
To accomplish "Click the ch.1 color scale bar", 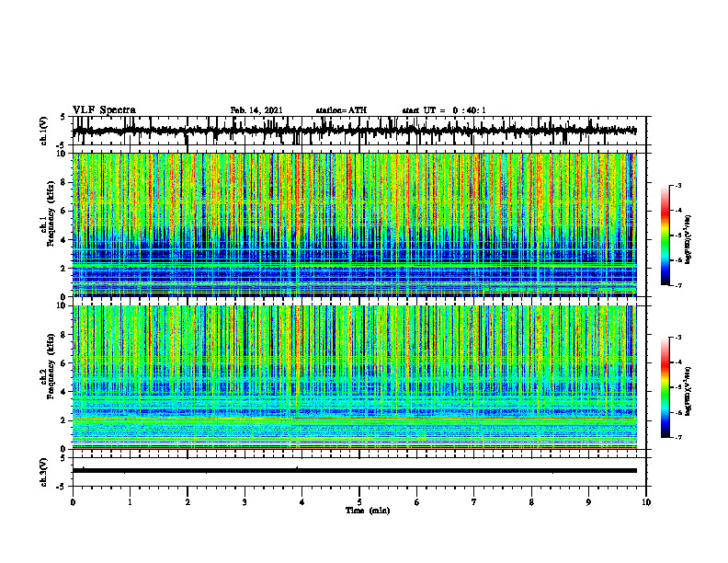I will (x=665, y=235).
